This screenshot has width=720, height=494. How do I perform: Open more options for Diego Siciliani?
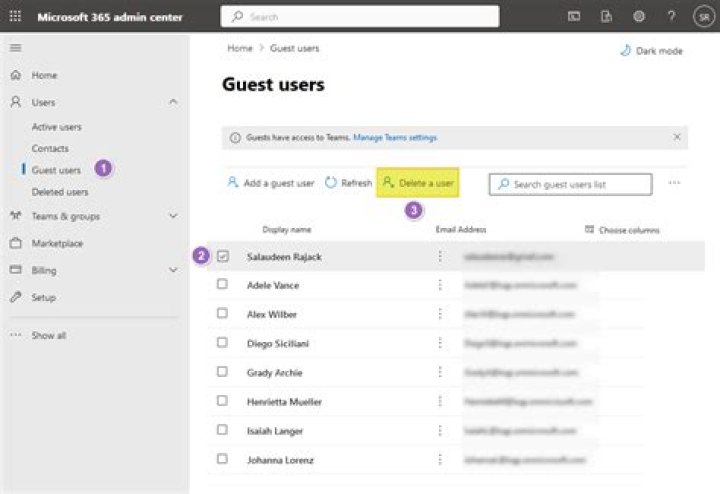[x=440, y=343]
